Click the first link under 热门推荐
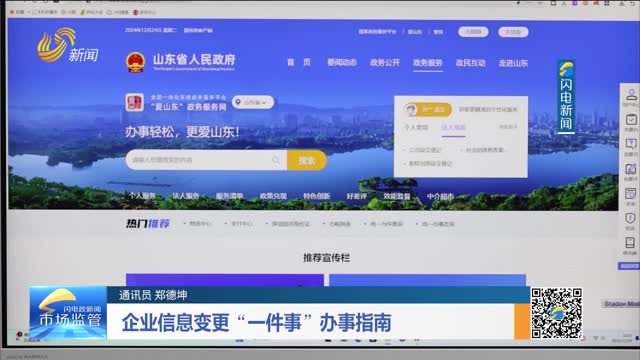This screenshot has height=360, width=640. point(200,224)
